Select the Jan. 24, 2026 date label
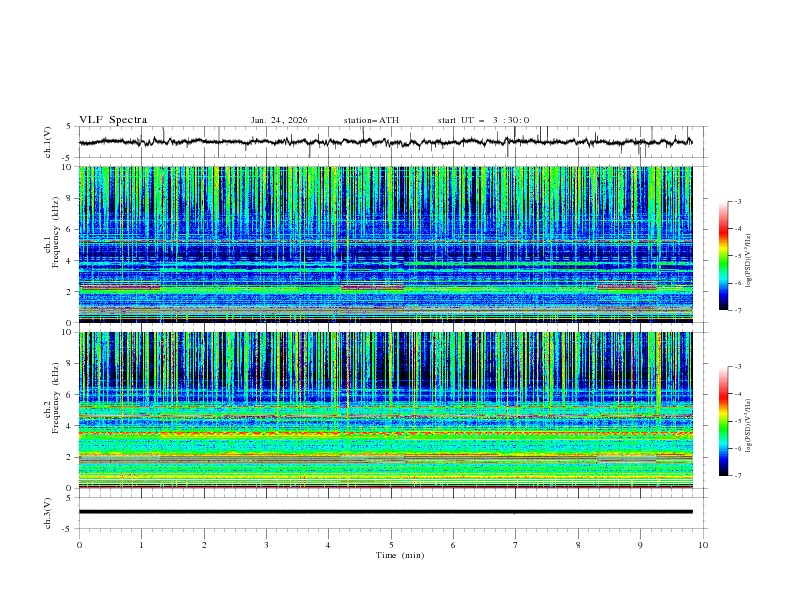This screenshot has width=792, height=612. (279, 120)
